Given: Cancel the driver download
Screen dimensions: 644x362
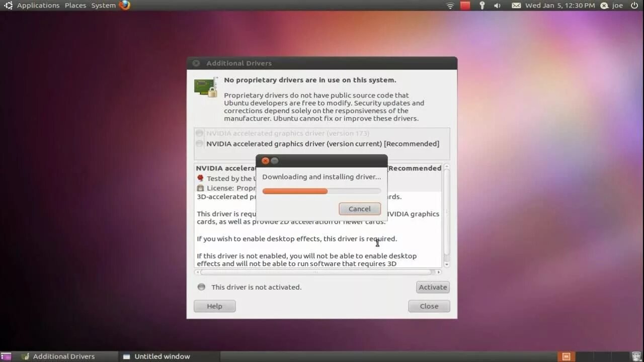Looking at the screenshot, I should (x=360, y=209).
